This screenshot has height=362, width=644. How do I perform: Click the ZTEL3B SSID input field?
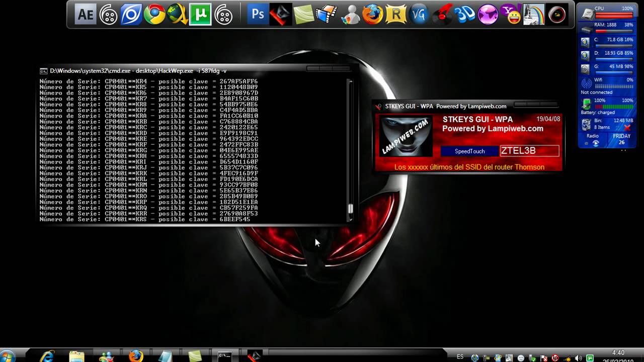click(529, 151)
